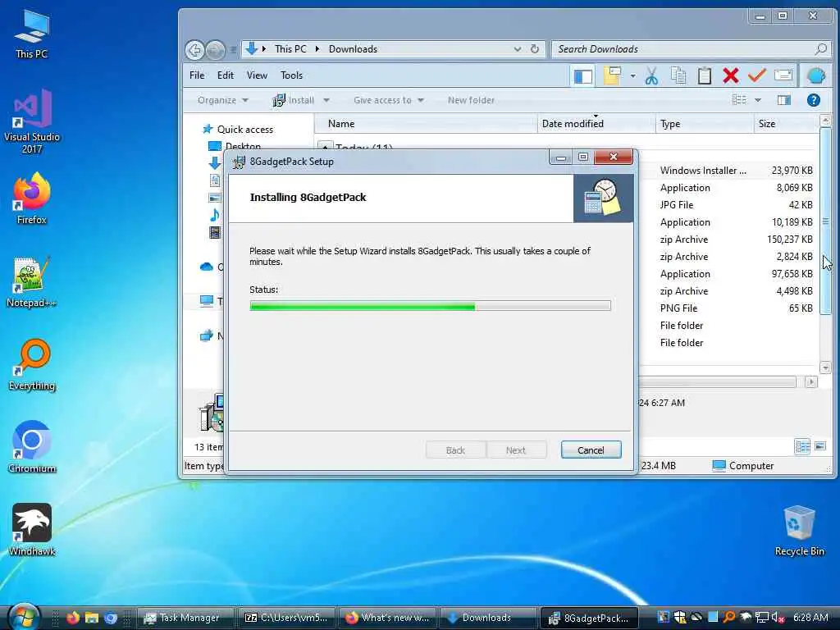Image resolution: width=840 pixels, height=630 pixels.
Task: Click the Cut scissors icon
Action: click(651, 76)
